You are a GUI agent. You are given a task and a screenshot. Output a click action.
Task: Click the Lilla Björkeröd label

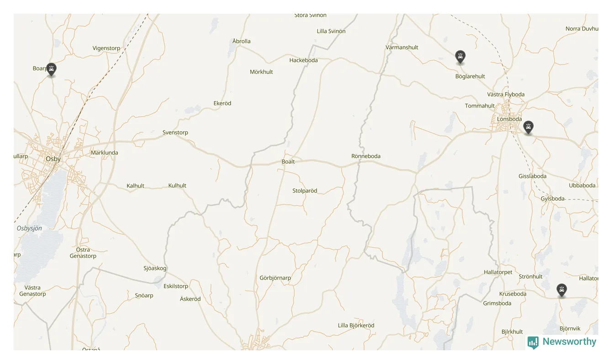click(x=356, y=325)
